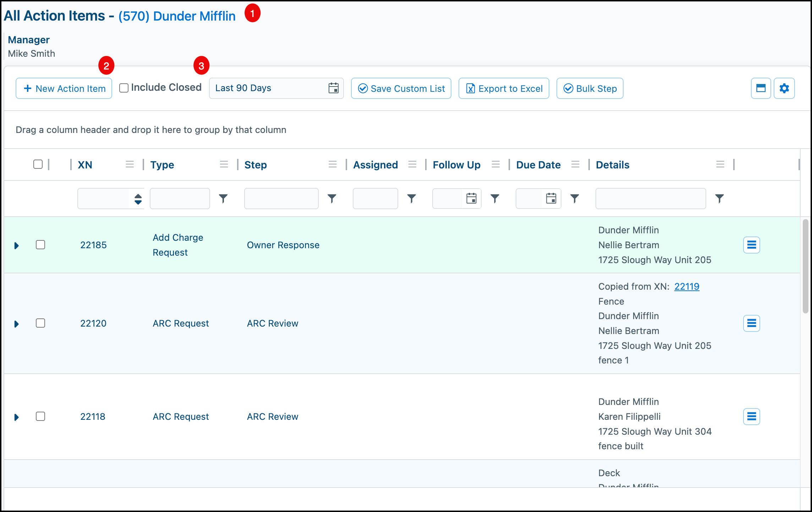Open the Due Date filter calendar icon
Screen dimensions: 812x512
pos(551,199)
